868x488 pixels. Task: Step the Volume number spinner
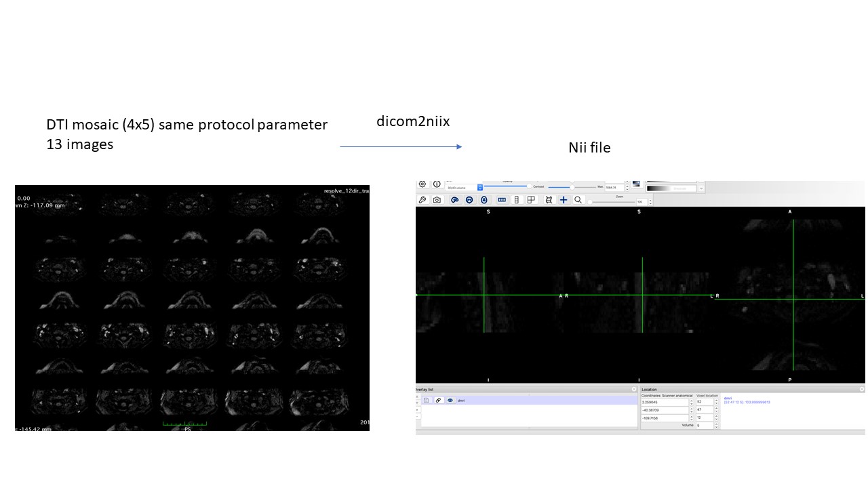click(716, 426)
